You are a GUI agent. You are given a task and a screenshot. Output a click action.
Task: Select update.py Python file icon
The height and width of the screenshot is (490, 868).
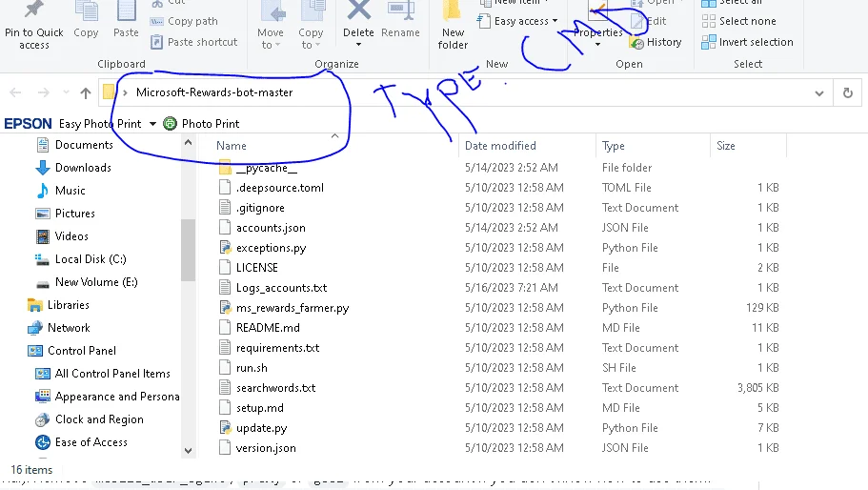[x=225, y=428]
